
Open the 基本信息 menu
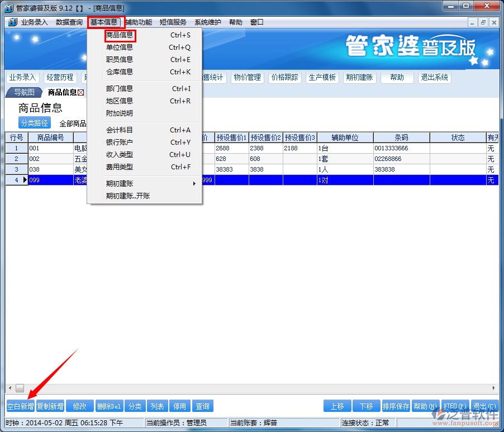click(104, 22)
